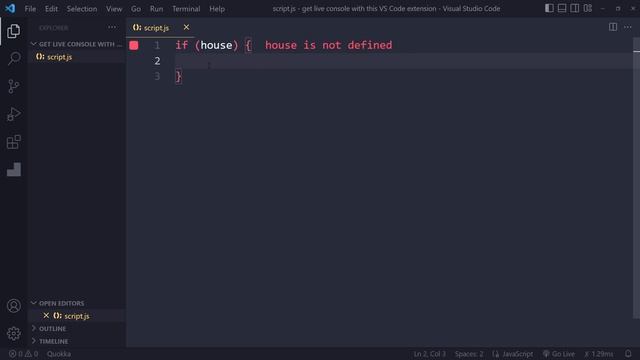This screenshot has height=360, width=640.
Task: Open the Terminal menu
Action: click(186, 9)
